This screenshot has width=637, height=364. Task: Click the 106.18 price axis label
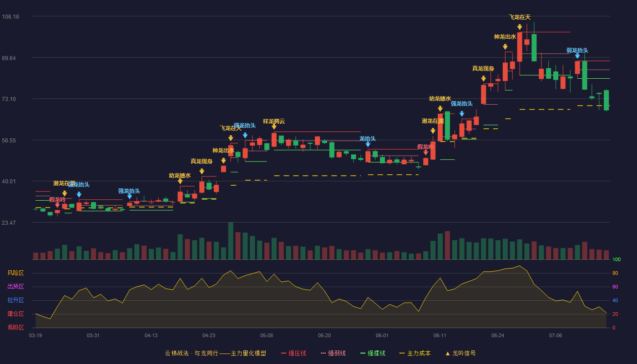10,17
